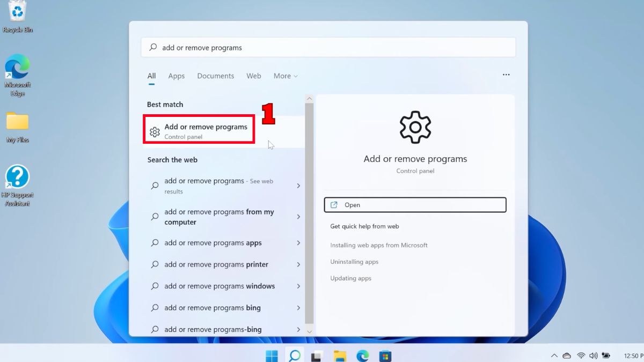Click the Search icon in taskbar
The image size is (644, 362).
click(x=294, y=355)
